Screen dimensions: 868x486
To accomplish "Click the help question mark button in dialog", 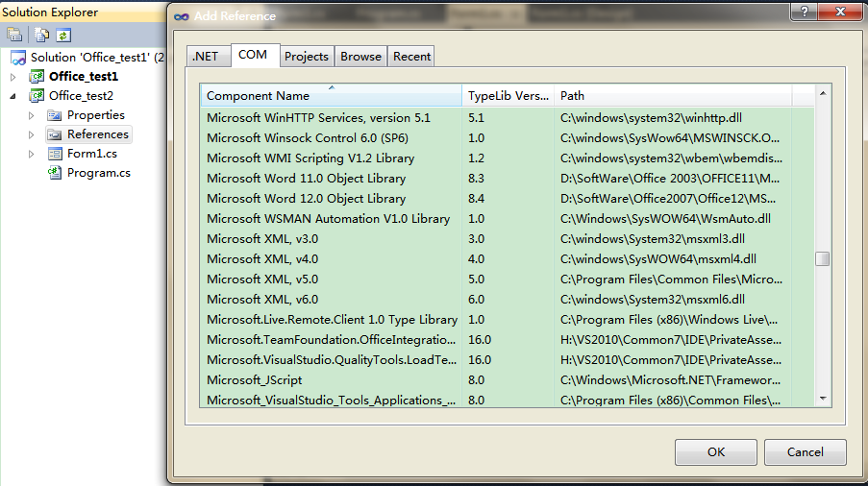I will [x=805, y=12].
